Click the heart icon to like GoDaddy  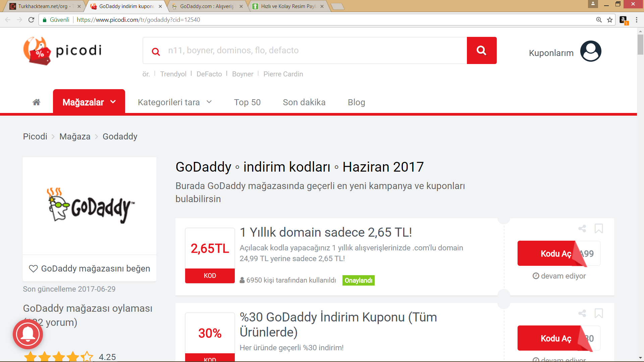point(33,268)
